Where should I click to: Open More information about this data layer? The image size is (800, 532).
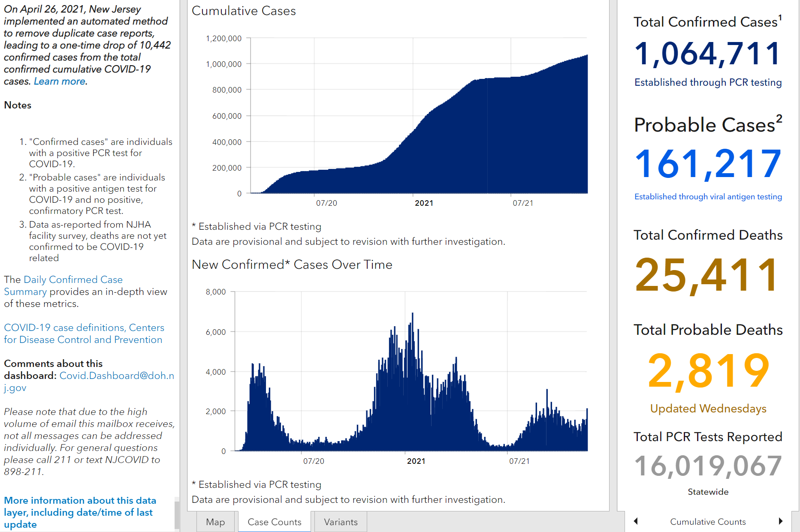(80, 512)
